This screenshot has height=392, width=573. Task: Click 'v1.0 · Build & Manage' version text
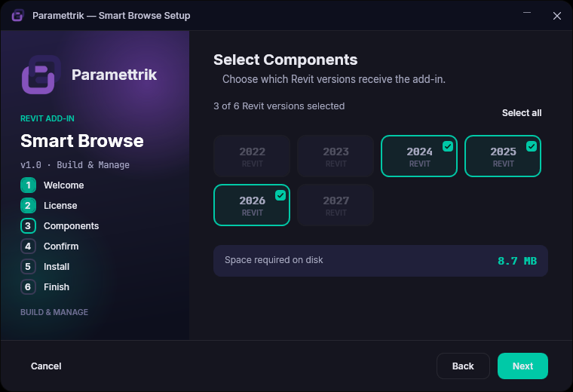75,165
